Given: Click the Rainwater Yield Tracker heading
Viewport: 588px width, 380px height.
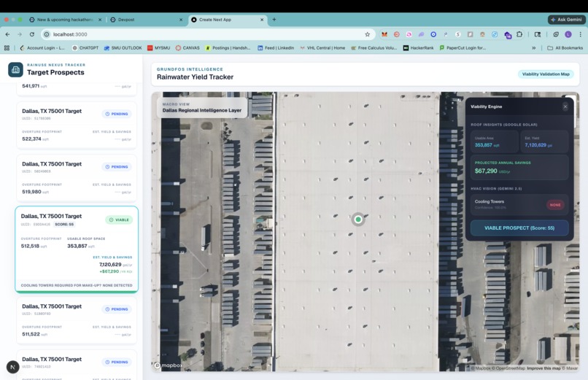Looking at the screenshot, I should click(x=195, y=77).
